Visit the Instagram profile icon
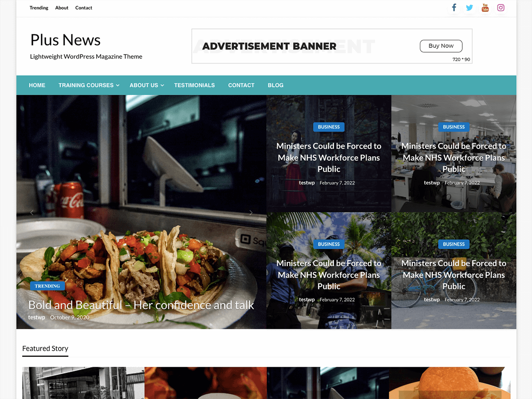The image size is (532, 399). (x=501, y=8)
